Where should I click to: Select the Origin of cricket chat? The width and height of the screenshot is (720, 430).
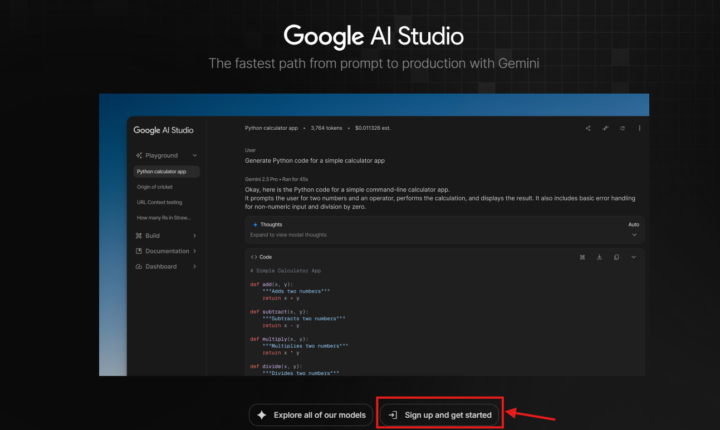point(155,187)
